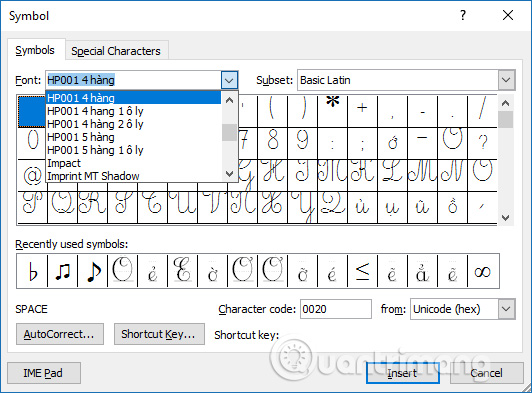Screen dimensions: 532x393
Task: Choose the plus sign character cell
Action: [x=362, y=111]
